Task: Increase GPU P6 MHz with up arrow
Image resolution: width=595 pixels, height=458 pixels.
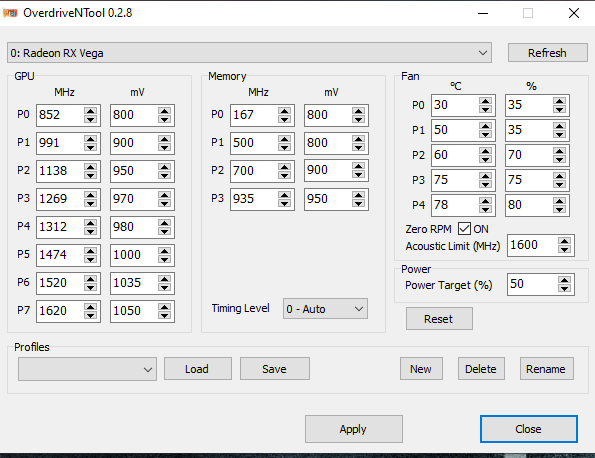Action: click(x=90, y=279)
